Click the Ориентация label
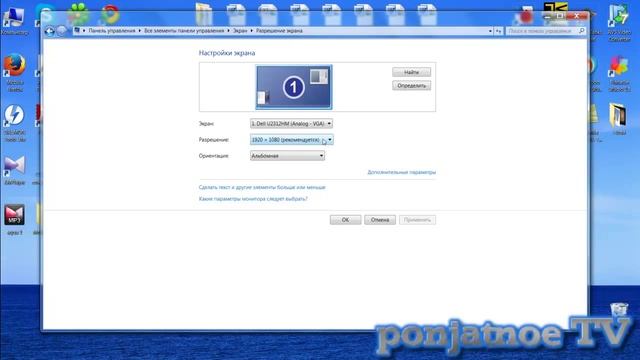 click(213, 156)
